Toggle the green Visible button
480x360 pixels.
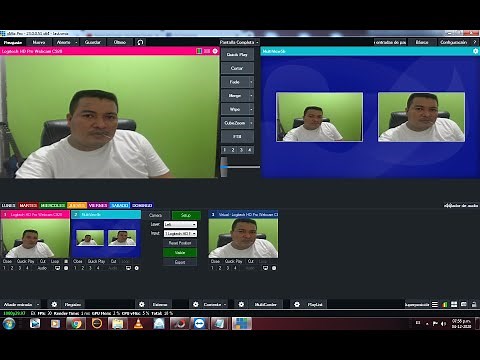pyautogui.click(x=180, y=253)
